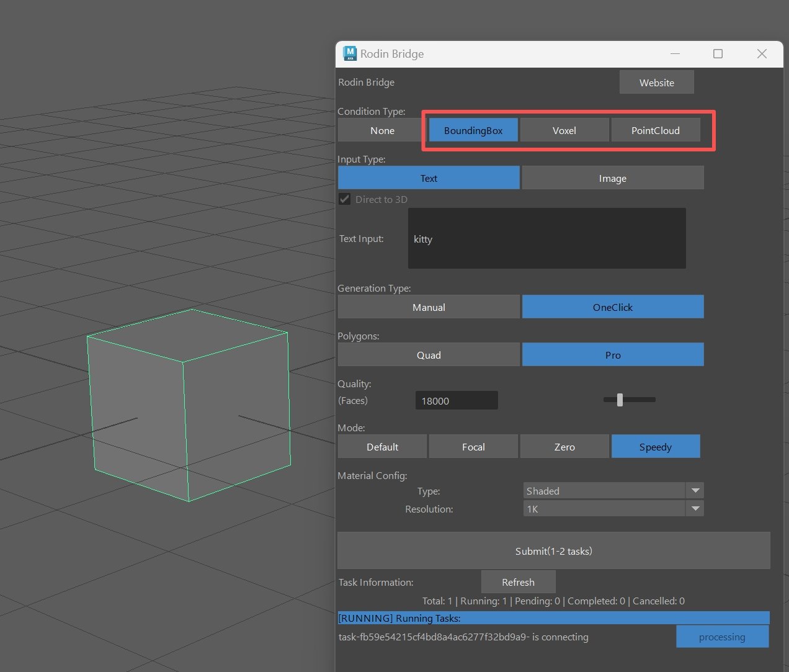Image resolution: width=789 pixels, height=672 pixels.
Task: Open the Shaded material type combo box
Action: click(613, 491)
